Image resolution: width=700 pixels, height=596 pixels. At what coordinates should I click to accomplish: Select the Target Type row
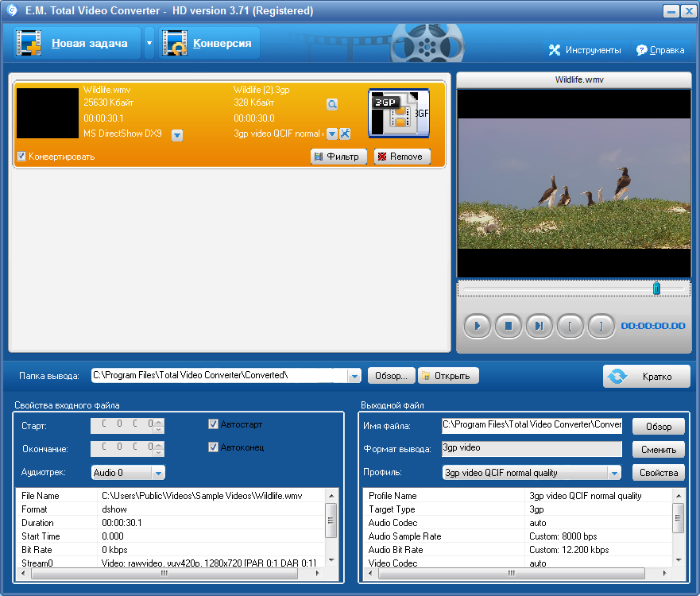[518, 509]
